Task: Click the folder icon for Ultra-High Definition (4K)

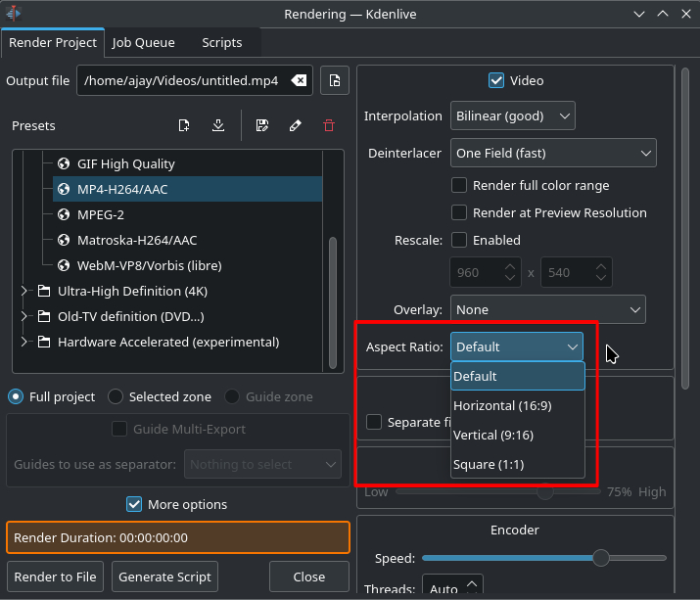Action: tap(44, 291)
